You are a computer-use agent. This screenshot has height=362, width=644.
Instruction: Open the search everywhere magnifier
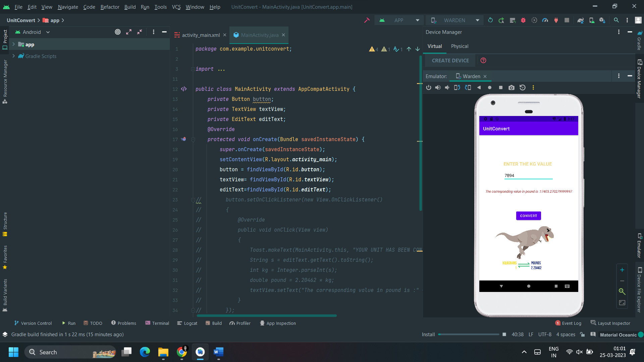click(616, 20)
